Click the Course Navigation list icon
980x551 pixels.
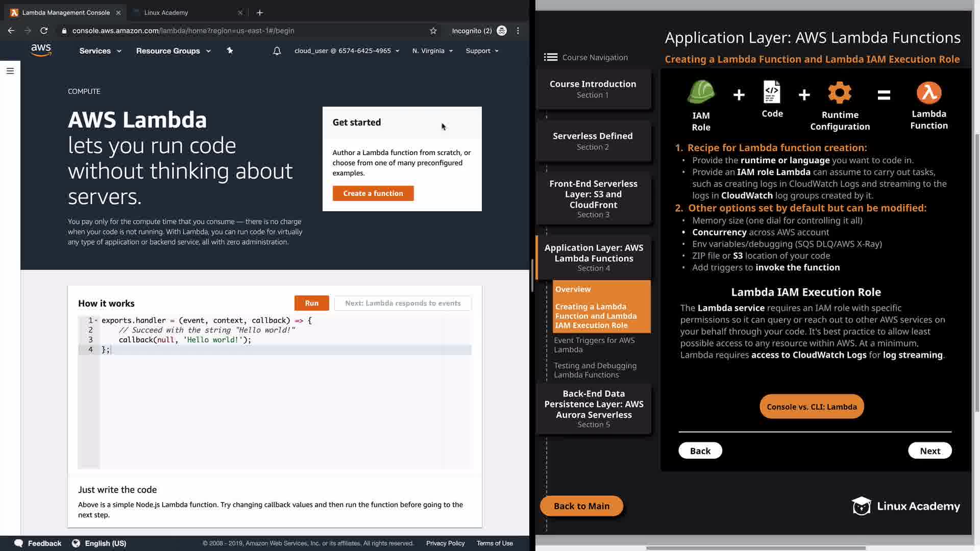pos(550,57)
